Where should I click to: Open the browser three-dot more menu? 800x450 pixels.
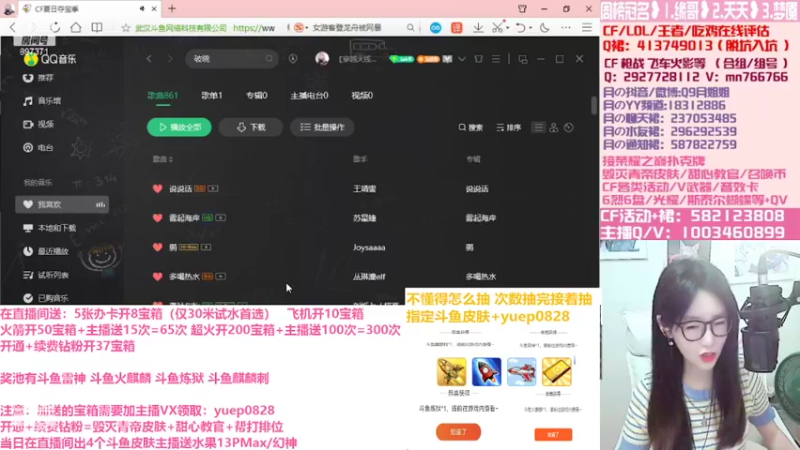[566, 28]
